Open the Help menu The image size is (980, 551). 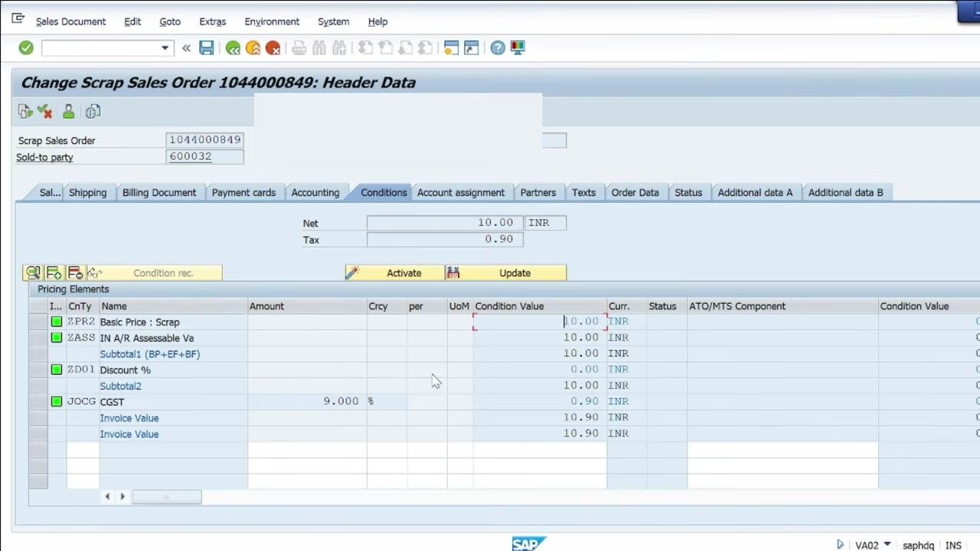[377, 21]
